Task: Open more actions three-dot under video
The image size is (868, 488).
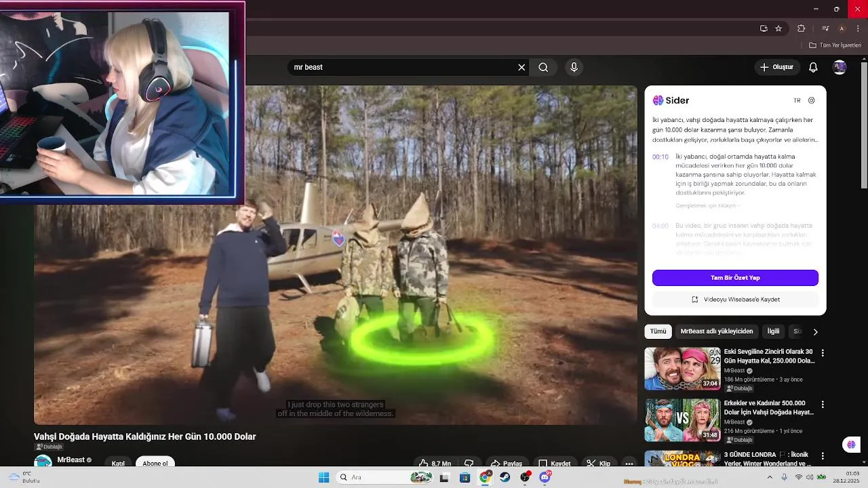Action: tap(629, 464)
